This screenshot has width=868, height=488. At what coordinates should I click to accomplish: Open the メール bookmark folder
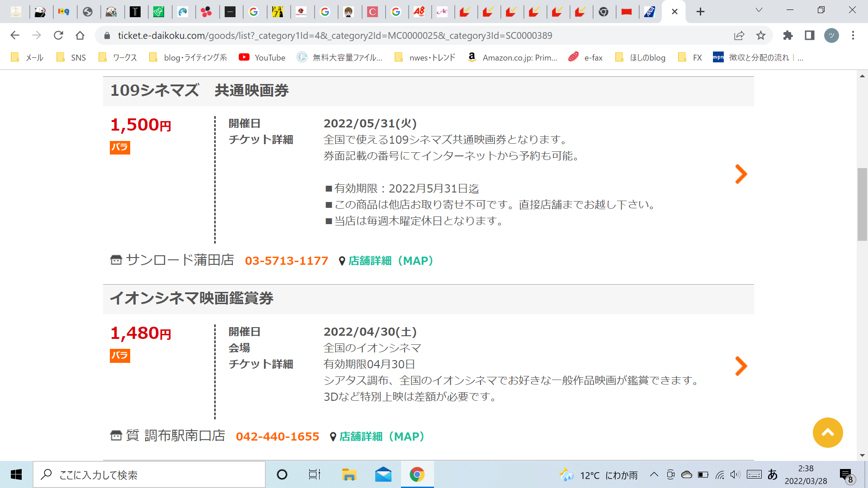pos(27,57)
